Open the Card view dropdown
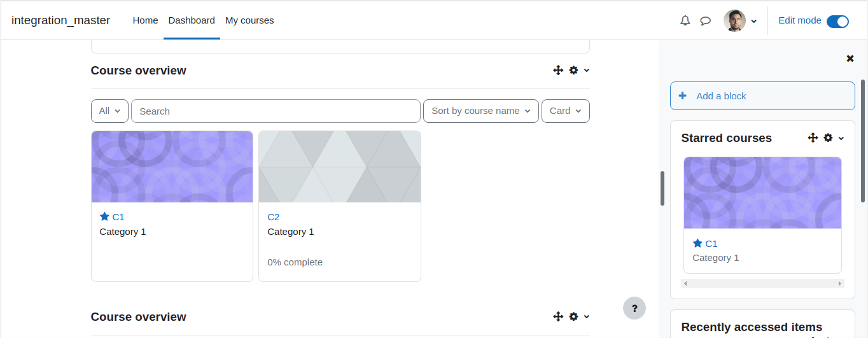Image resolution: width=868 pixels, height=338 pixels. [566, 111]
